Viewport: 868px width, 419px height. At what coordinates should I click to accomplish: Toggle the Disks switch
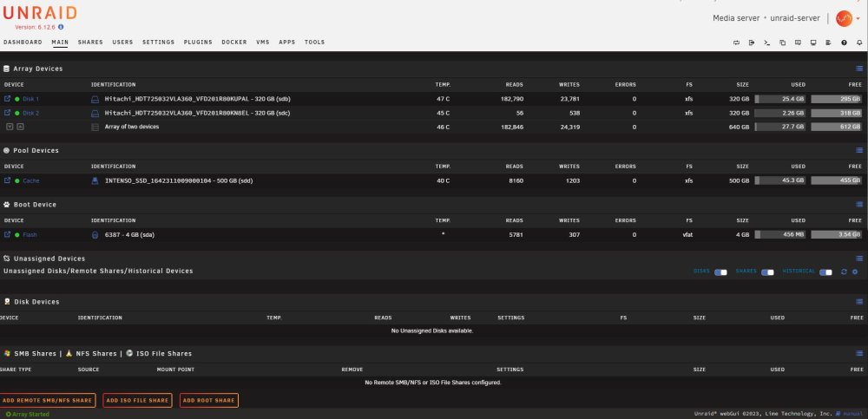click(x=720, y=272)
